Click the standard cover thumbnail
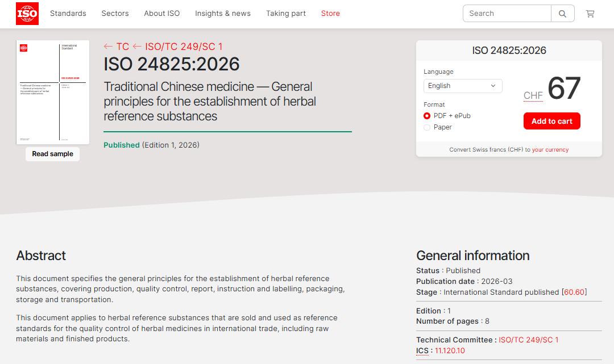The height and width of the screenshot is (364, 614). tap(53, 92)
